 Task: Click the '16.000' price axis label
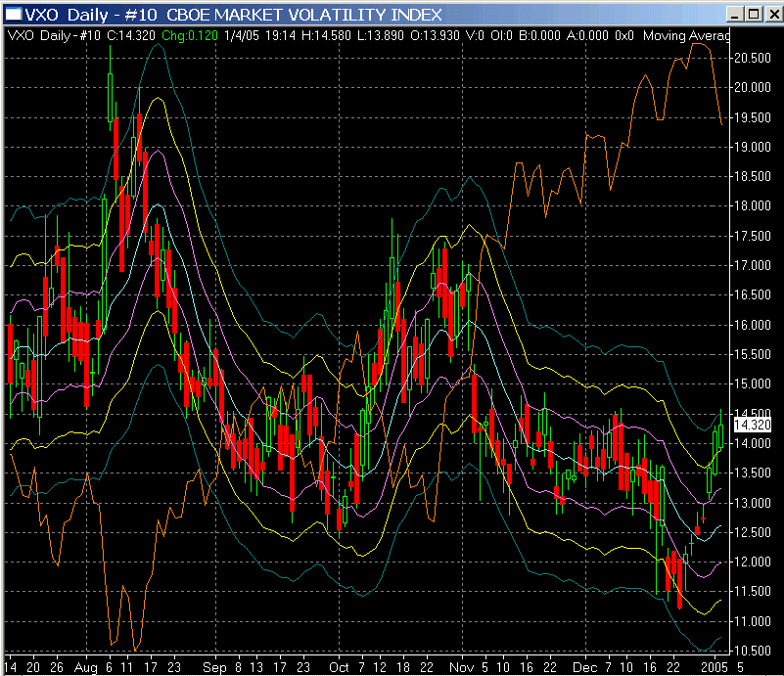752,325
